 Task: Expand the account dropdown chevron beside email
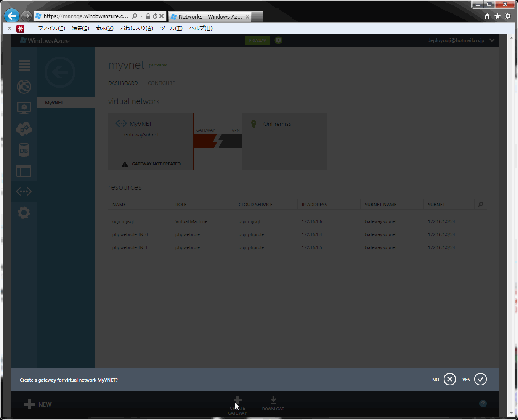point(492,40)
